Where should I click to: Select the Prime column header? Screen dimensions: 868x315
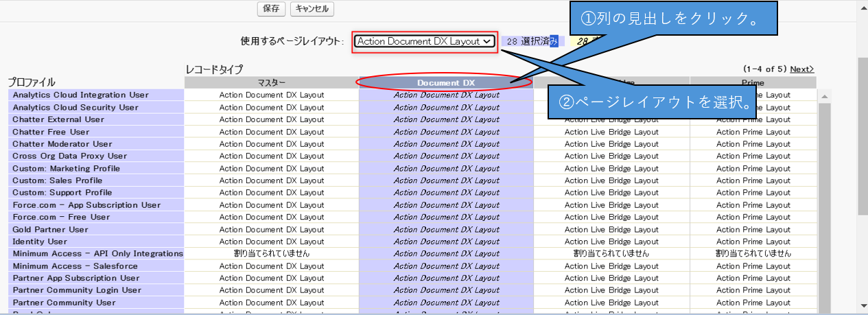tap(753, 82)
